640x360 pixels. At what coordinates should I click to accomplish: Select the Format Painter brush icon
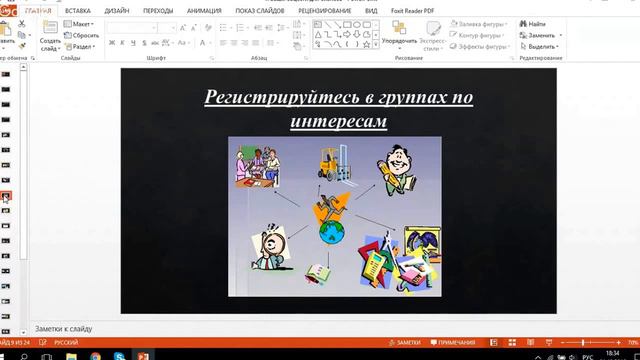pos(22,46)
